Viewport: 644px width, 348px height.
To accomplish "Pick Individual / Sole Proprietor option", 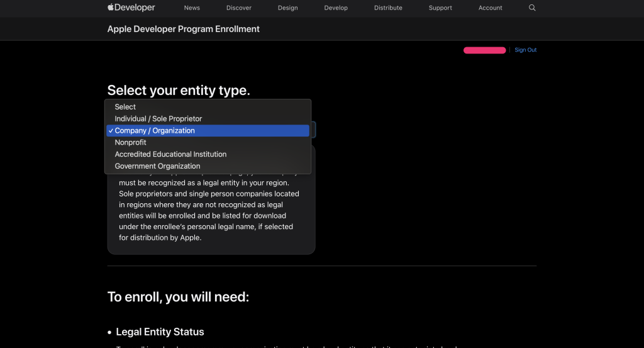I will pyautogui.click(x=208, y=119).
